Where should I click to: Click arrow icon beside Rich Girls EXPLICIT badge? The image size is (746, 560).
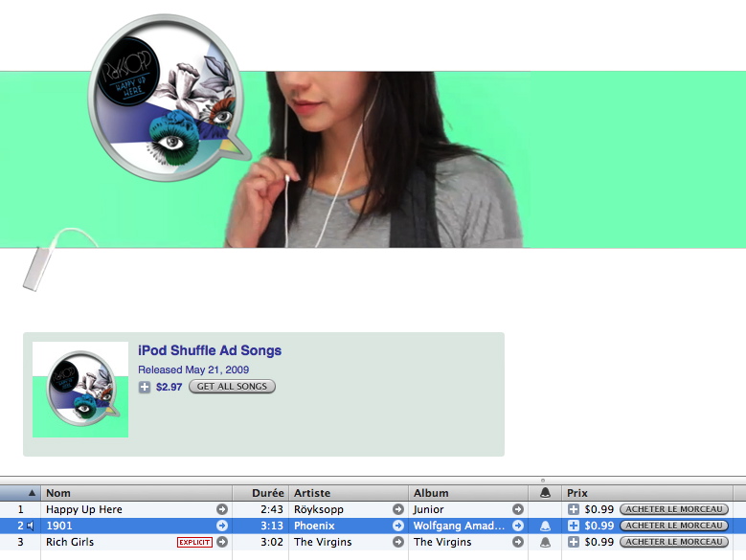pyautogui.click(x=222, y=542)
